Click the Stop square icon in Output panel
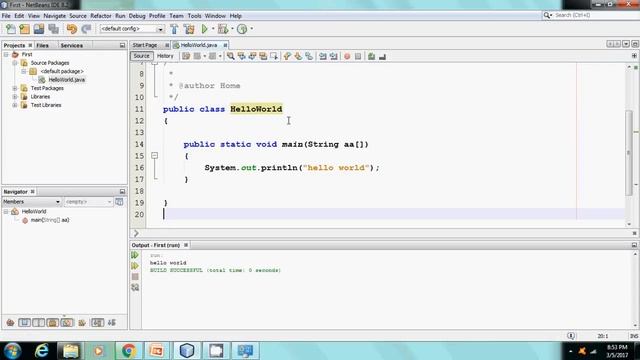Viewport: 640px width, 360px height. pos(135,277)
